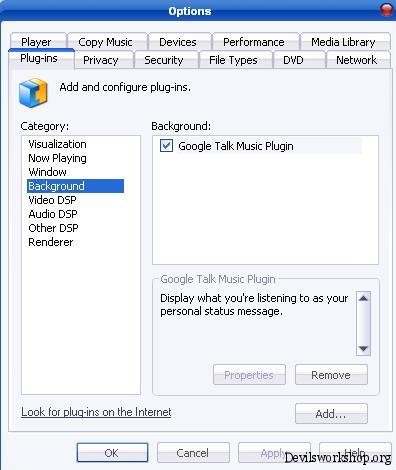Follow Look for plug-ins on the Internet link
396x470 pixels.
tap(96, 412)
